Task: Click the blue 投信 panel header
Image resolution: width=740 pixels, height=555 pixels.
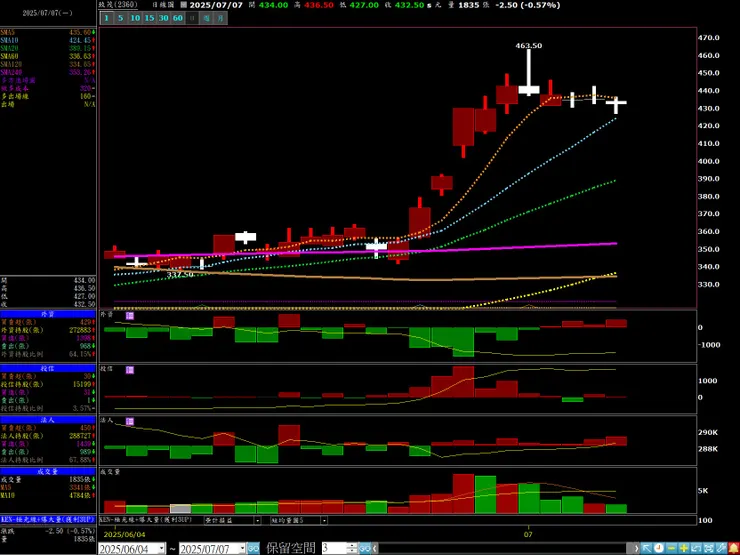Action: (x=48, y=368)
